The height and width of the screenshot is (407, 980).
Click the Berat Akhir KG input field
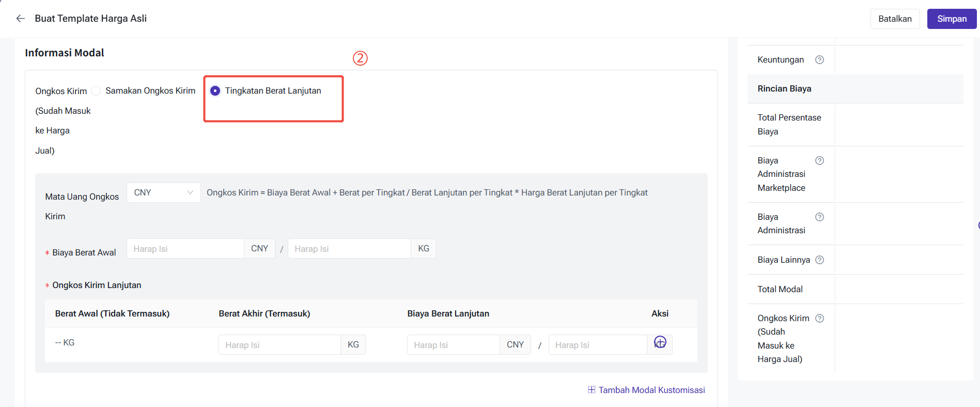click(279, 345)
